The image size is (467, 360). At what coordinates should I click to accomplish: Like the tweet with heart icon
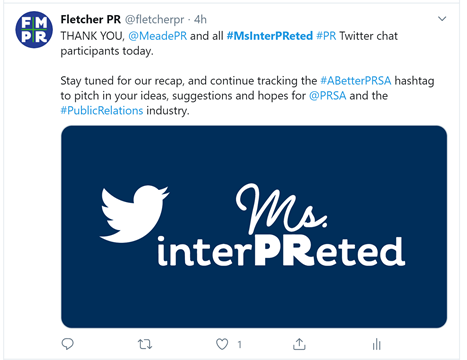tap(222, 344)
